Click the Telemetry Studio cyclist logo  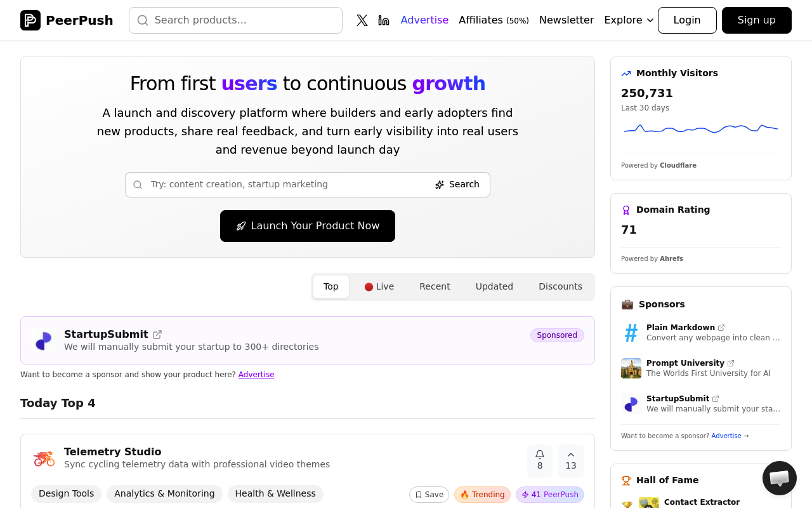tap(44, 458)
